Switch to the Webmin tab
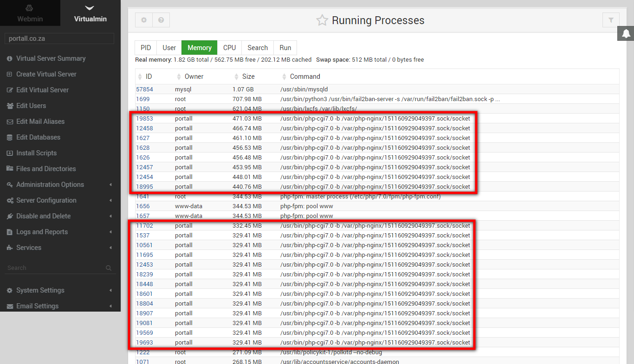Image resolution: width=634 pixels, height=364 pixels. (x=30, y=13)
